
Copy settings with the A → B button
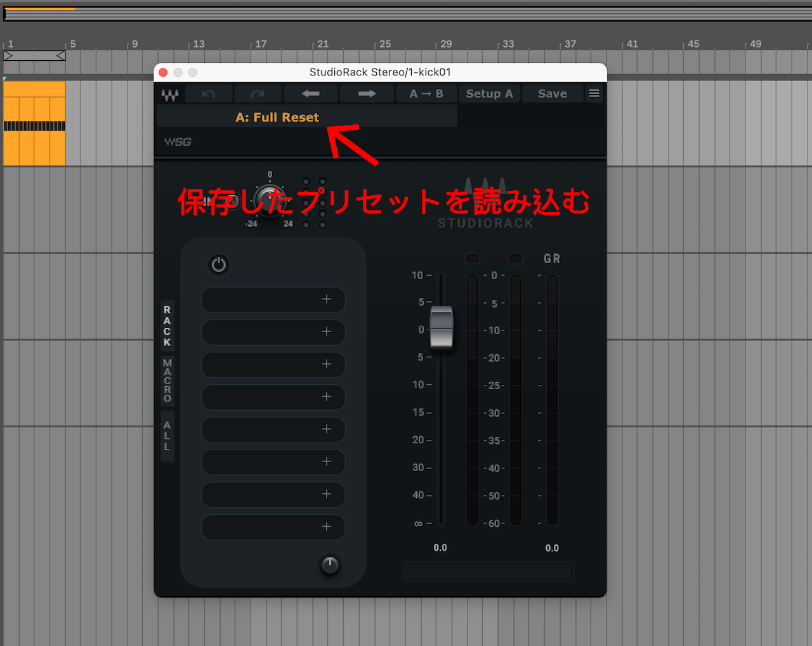tap(426, 94)
